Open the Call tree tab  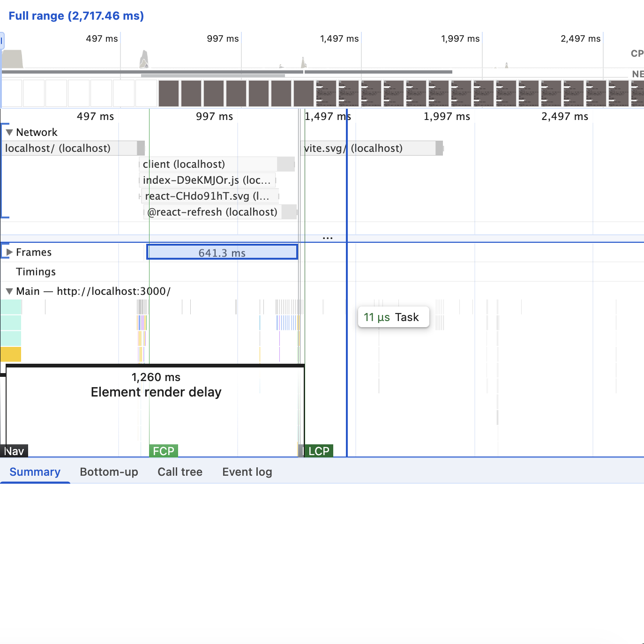(x=180, y=472)
